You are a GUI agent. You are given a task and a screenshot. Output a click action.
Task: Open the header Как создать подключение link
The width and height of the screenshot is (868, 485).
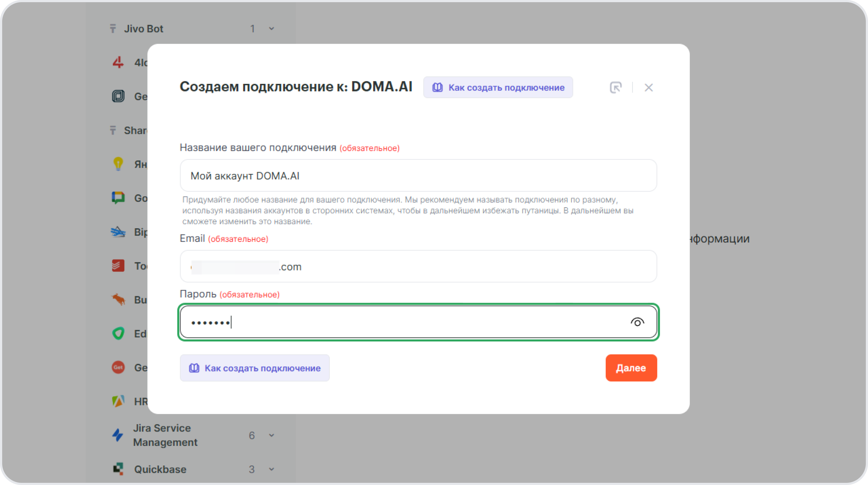[498, 87]
